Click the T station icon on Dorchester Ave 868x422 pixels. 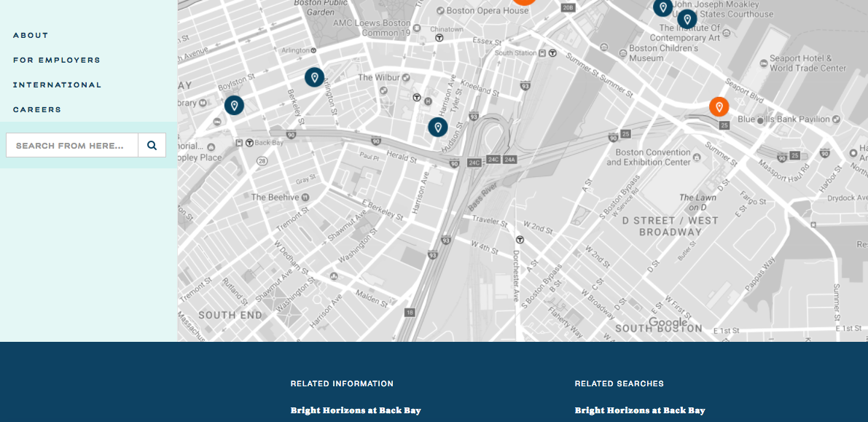(x=520, y=240)
